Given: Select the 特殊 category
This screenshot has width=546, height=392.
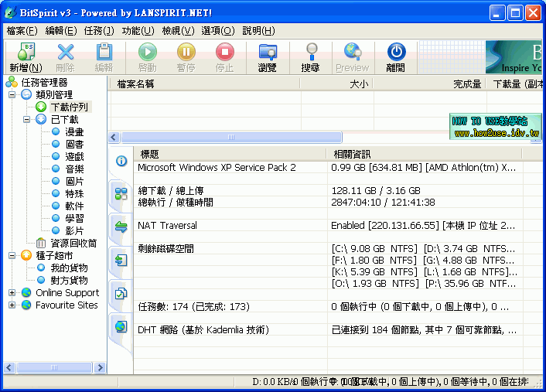Looking at the screenshot, I should coord(74,193).
